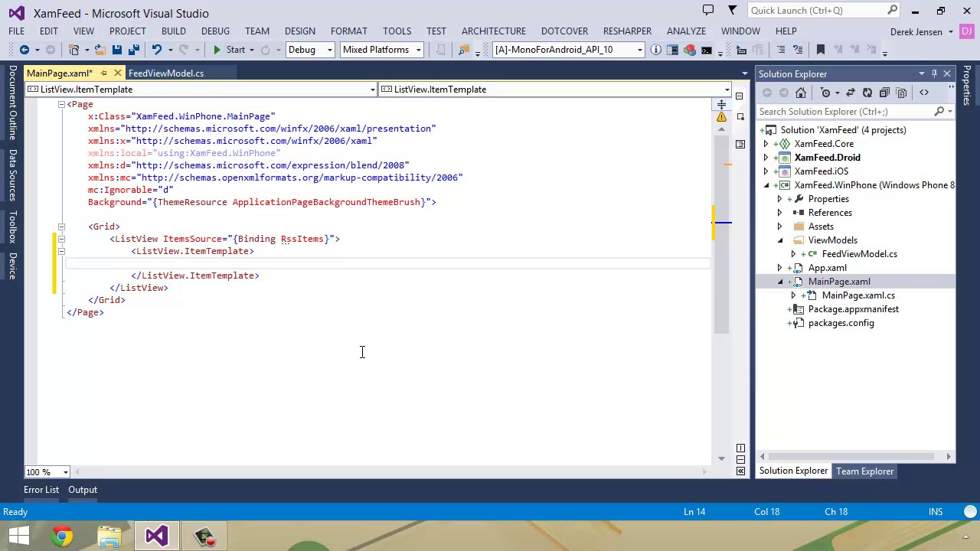This screenshot has height=551, width=980.
Task: Undo the last edit
Action: point(156,50)
